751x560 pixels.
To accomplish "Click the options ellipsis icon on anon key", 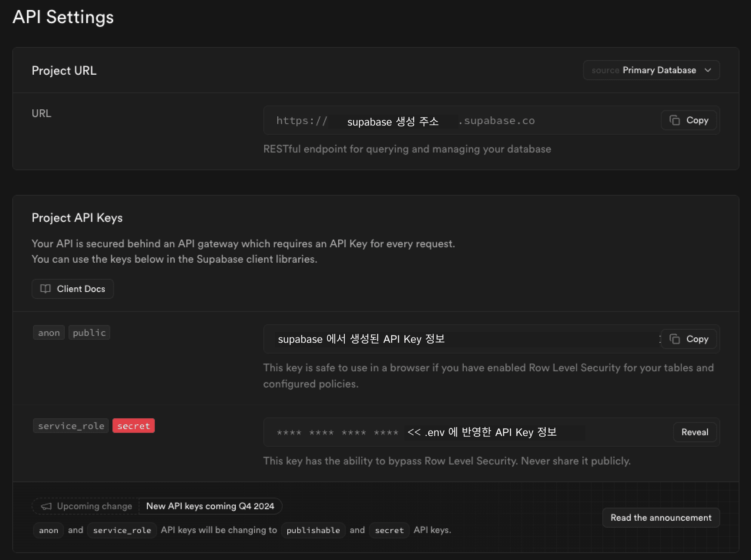I will pos(660,339).
